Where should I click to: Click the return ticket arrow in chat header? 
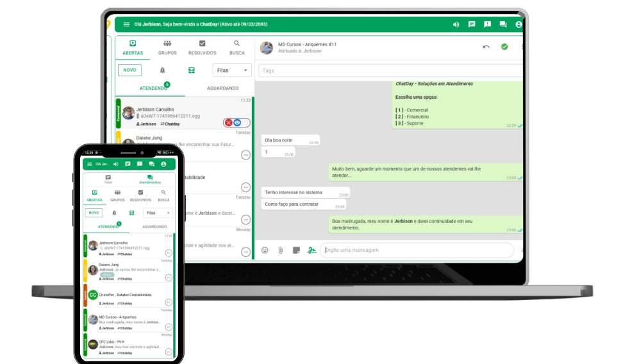point(486,47)
